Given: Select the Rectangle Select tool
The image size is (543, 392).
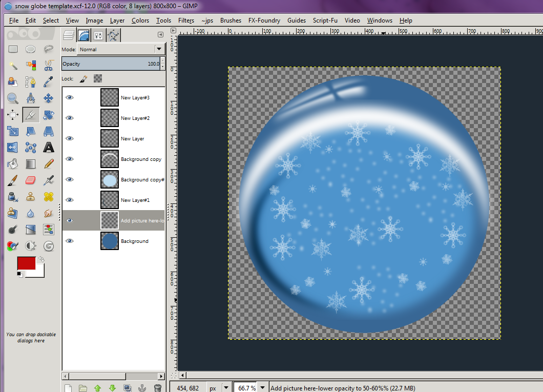Looking at the screenshot, I should 13,49.
